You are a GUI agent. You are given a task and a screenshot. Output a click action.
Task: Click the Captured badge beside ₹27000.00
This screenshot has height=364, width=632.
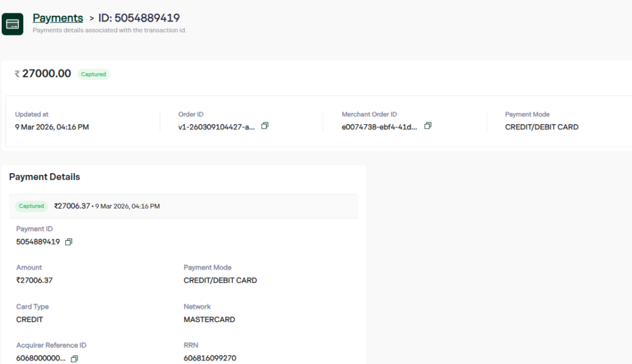[93, 74]
